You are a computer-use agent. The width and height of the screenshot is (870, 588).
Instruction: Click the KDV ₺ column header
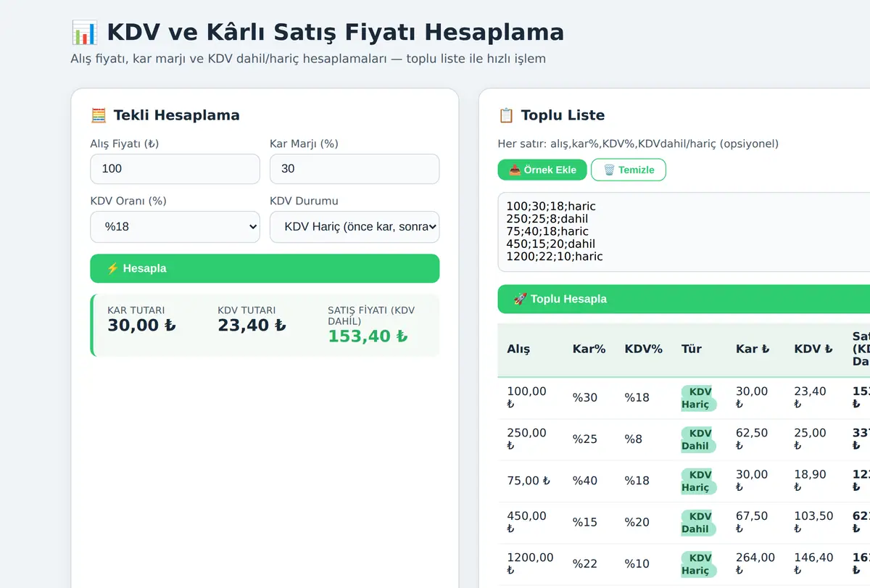point(813,349)
